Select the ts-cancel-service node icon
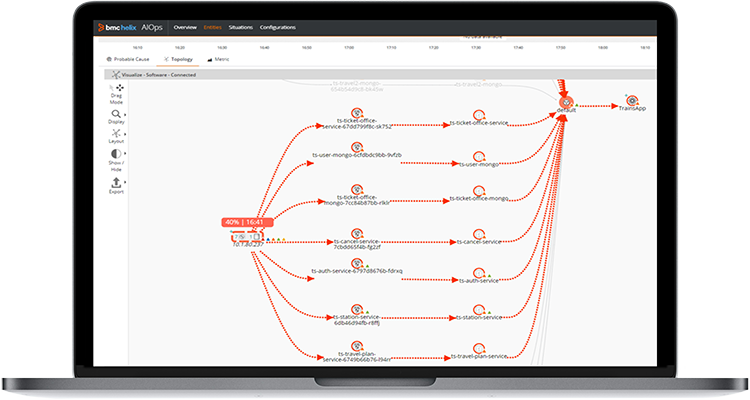The width and height of the screenshot is (750, 400). (479, 234)
